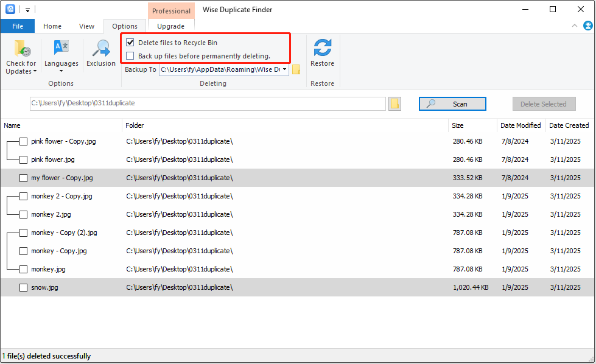Check the pink flower.jpg checkbox
The image size is (596, 364).
point(24,159)
